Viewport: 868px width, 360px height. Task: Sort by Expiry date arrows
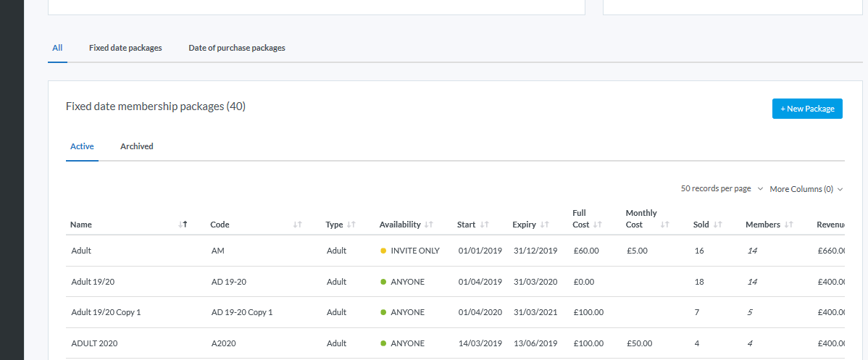pos(544,225)
